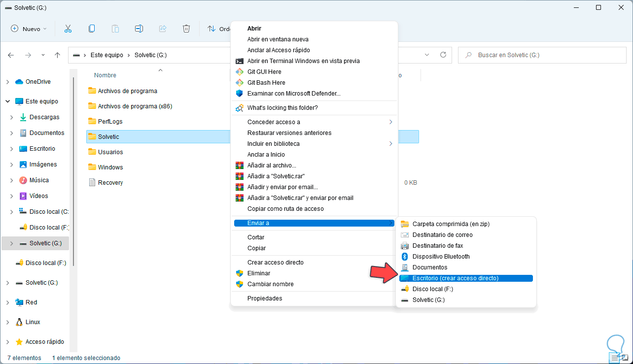
Task: Click the Bluetooth icon in Send to submenu
Action: click(405, 257)
